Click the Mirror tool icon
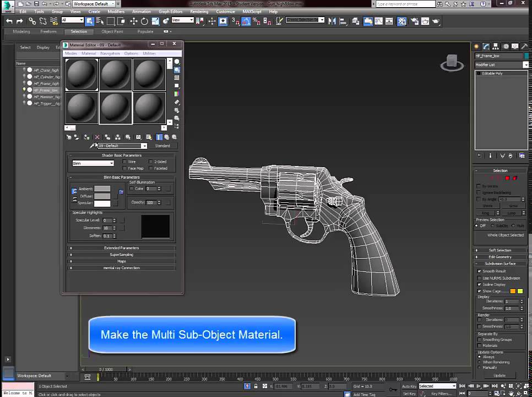The height and width of the screenshot is (397, 532). pyautogui.click(x=332, y=21)
